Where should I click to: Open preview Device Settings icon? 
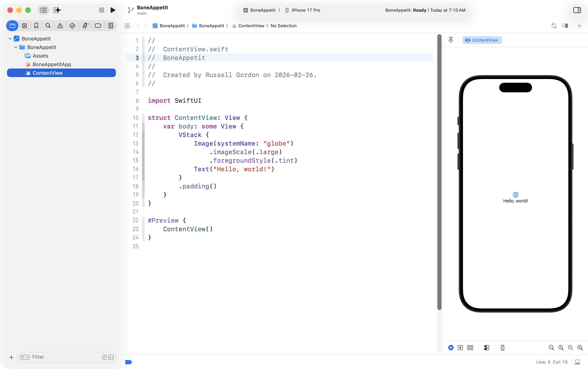[486, 348]
